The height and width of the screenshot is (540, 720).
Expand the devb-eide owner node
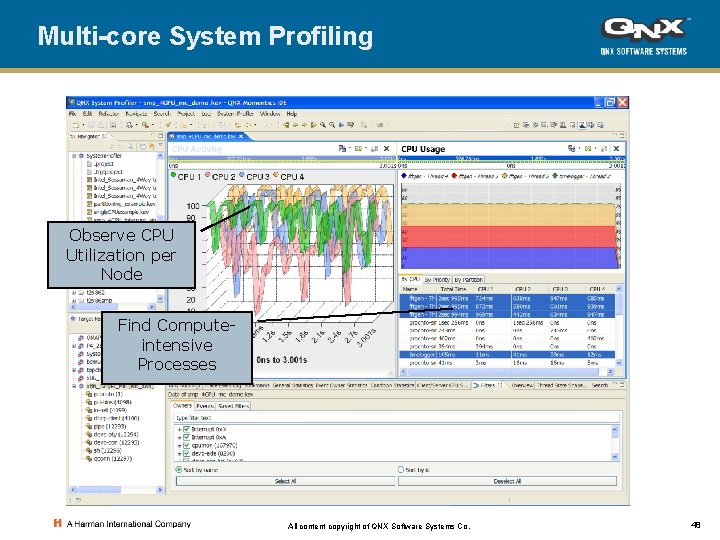pos(180,454)
